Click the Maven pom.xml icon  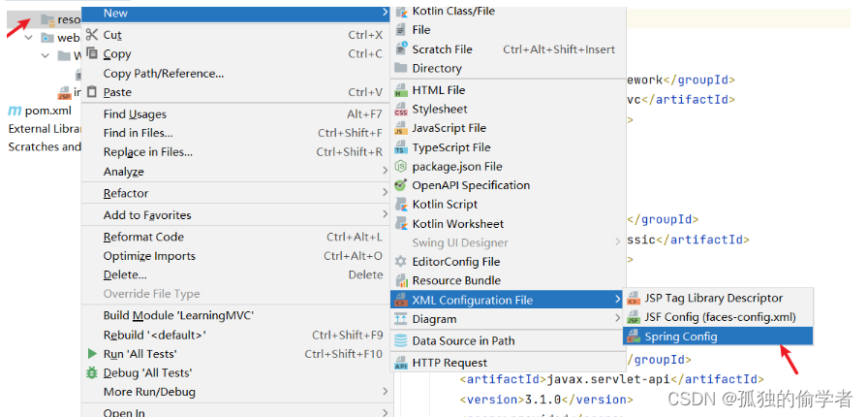click(x=15, y=111)
